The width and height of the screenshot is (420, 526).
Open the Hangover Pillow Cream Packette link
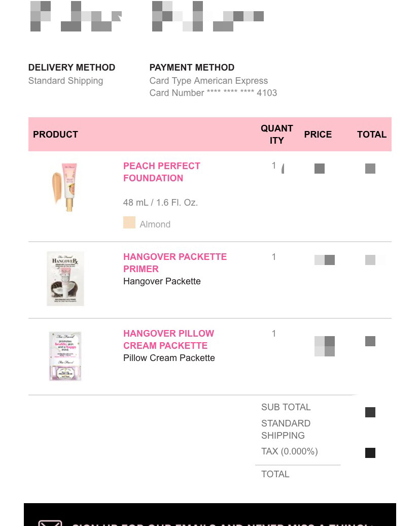[x=168, y=339]
